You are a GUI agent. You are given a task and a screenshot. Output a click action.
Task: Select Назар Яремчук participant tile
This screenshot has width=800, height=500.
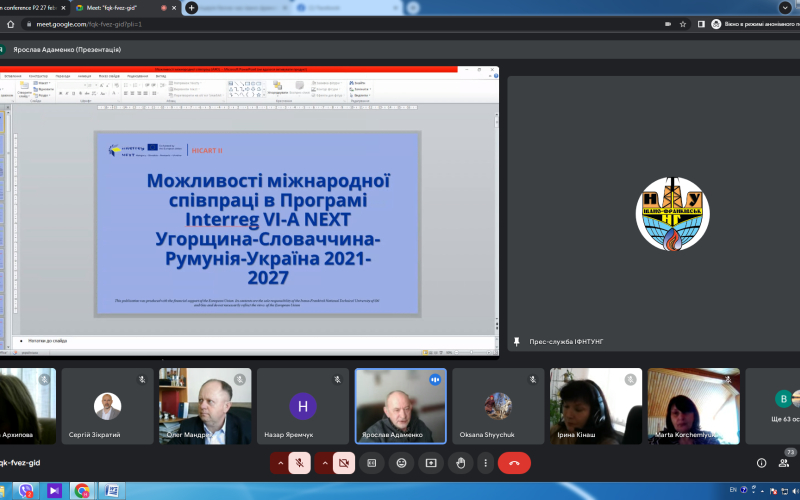303,406
